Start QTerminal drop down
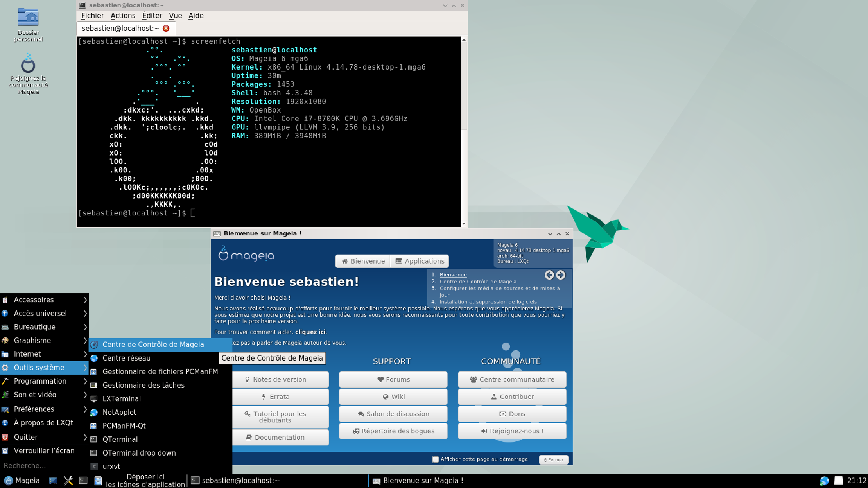The image size is (868, 488). [160, 453]
